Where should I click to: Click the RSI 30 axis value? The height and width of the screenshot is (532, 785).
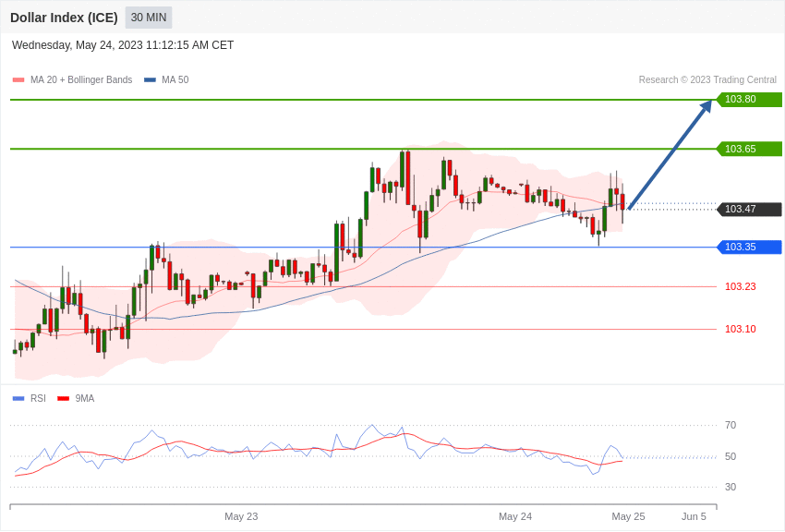(x=731, y=487)
